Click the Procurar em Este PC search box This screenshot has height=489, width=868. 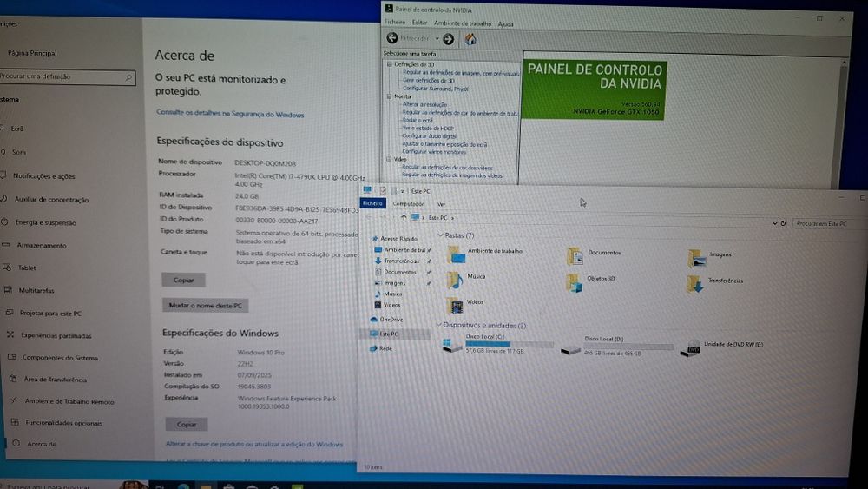click(x=827, y=224)
